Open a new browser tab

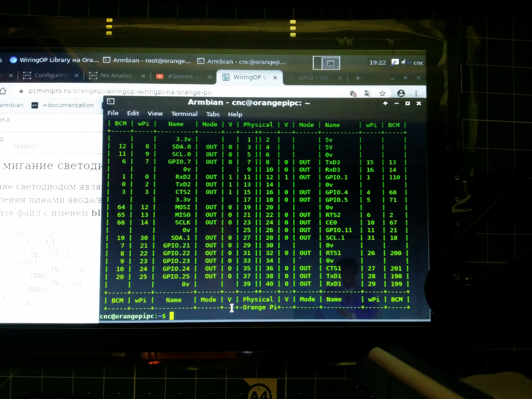click(x=358, y=78)
